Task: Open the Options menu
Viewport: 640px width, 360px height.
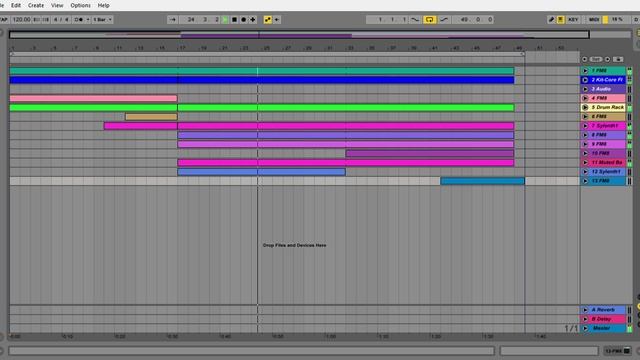Action: pyautogui.click(x=80, y=5)
